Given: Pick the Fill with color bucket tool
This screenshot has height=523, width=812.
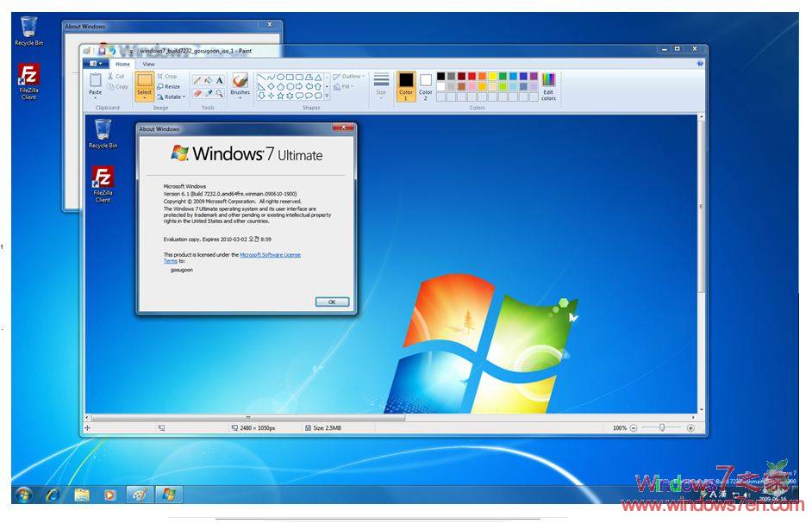Looking at the screenshot, I should click(x=208, y=80).
